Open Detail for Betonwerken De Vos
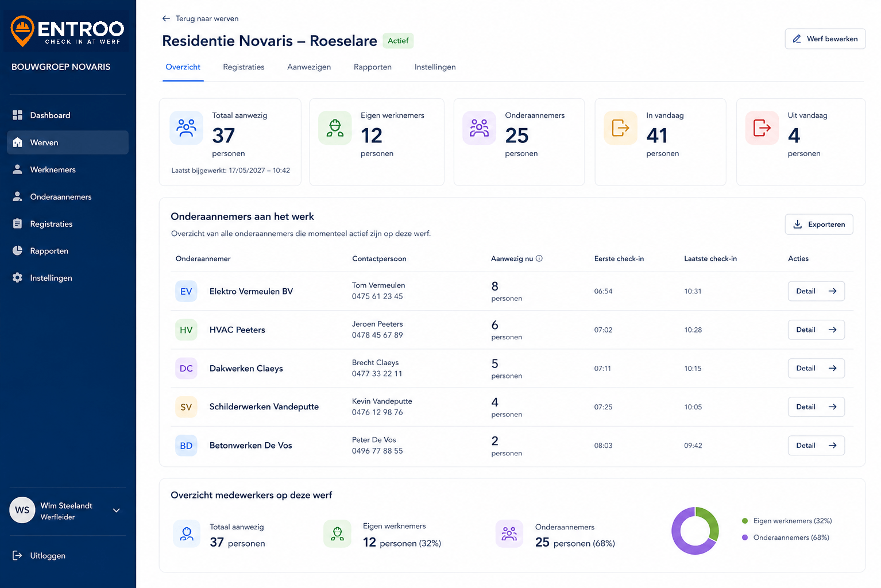The image size is (881, 588). (x=816, y=445)
